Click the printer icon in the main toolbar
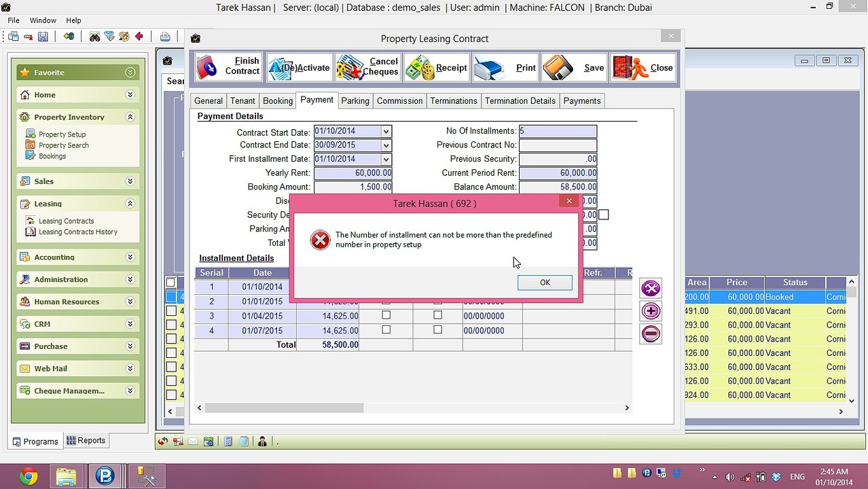This screenshot has height=489, width=868. [165, 37]
